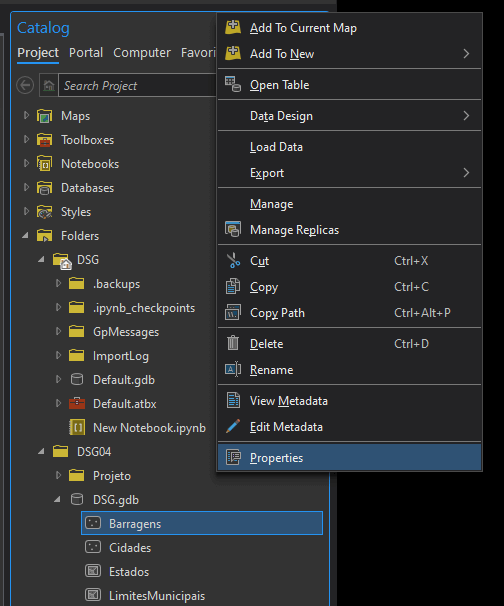Click the trash Delete icon

click(233, 343)
